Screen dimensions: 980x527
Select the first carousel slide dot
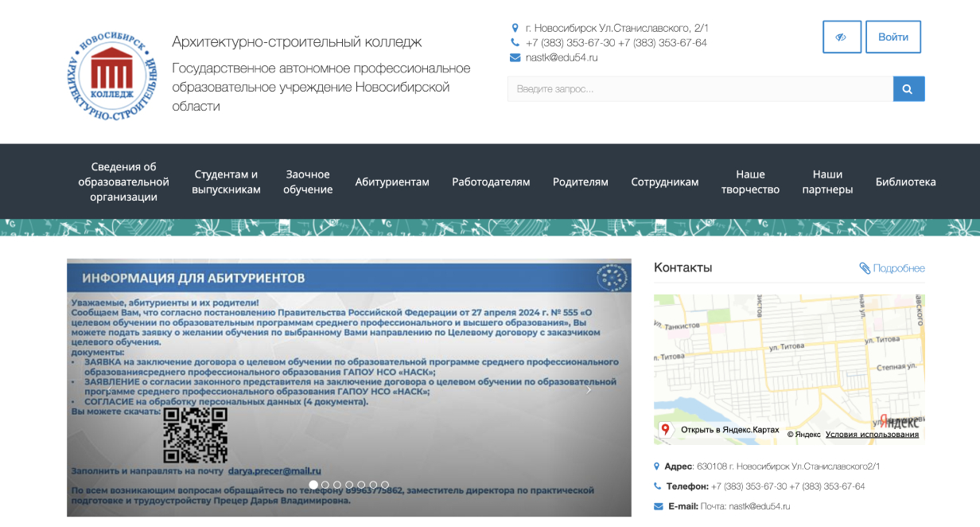(313, 484)
